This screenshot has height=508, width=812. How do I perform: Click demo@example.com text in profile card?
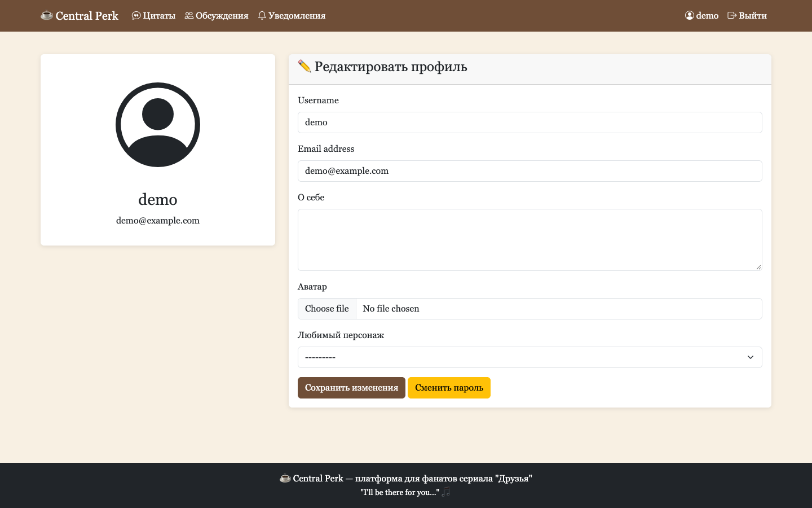coord(158,221)
